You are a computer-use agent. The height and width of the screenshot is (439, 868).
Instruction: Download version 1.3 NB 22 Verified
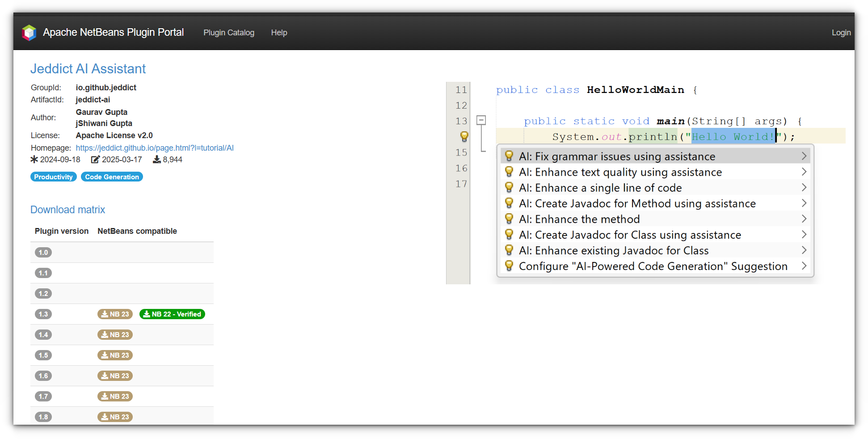[x=172, y=314]
